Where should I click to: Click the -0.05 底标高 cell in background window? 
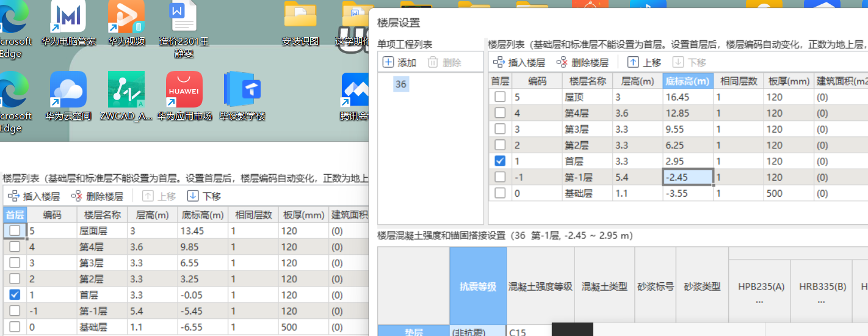point(203,295)
